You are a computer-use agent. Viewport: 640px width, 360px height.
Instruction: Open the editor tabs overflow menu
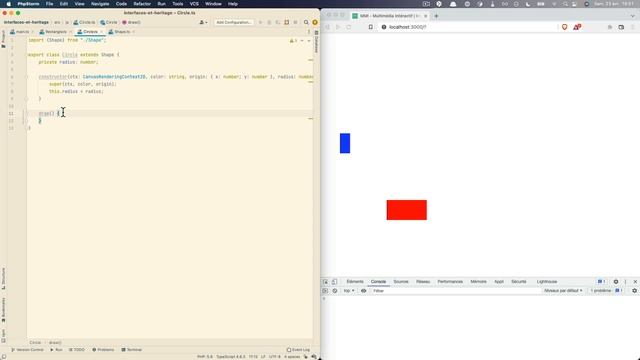click(x=309, y=32)
